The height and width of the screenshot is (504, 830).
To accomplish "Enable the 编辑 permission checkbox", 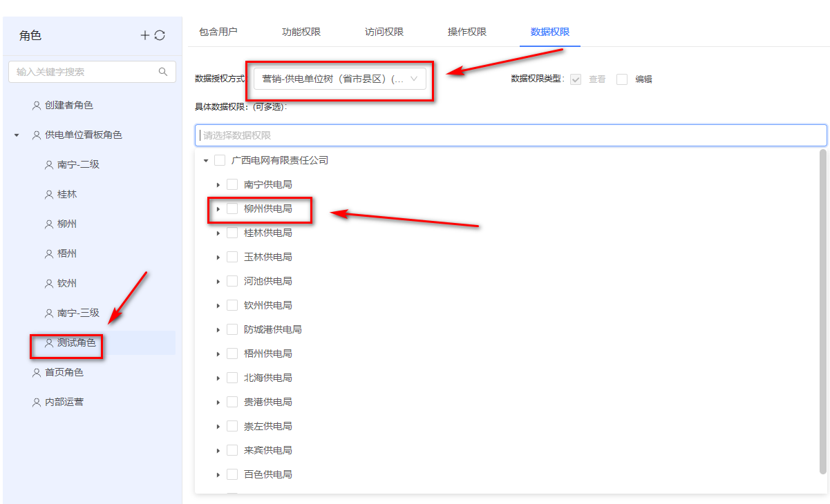I will click(x=622, y=79).
